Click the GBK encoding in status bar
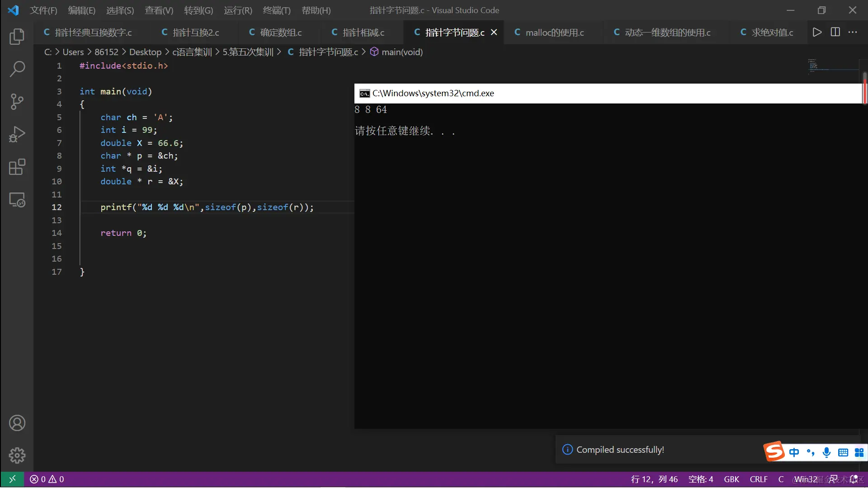Image resolution: width=868 pixels, height=488 pixels. [x=731, y=479]
